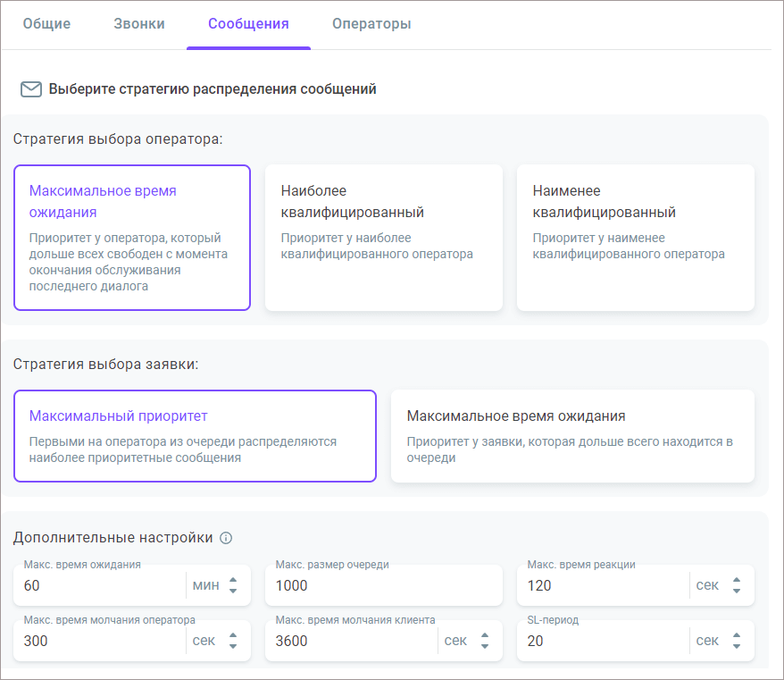Choose Наиболее квалифицированный operator strategy

(383, 238)
